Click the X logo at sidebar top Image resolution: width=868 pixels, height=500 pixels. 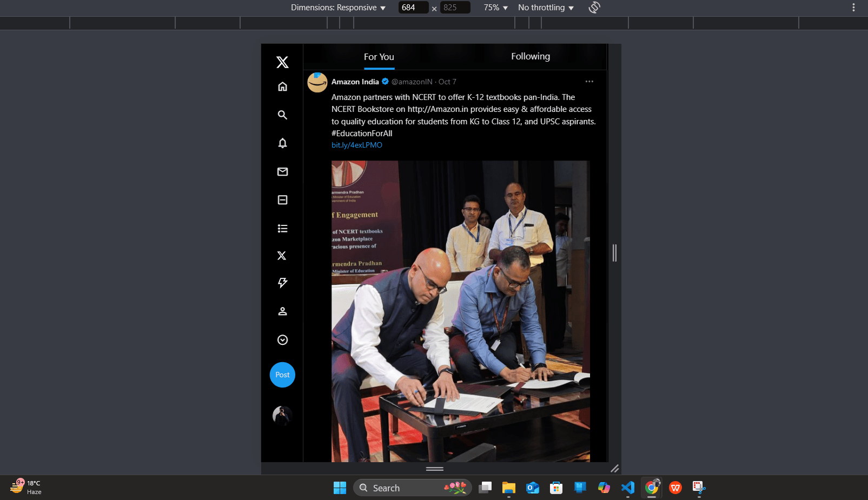coord(282,62)
